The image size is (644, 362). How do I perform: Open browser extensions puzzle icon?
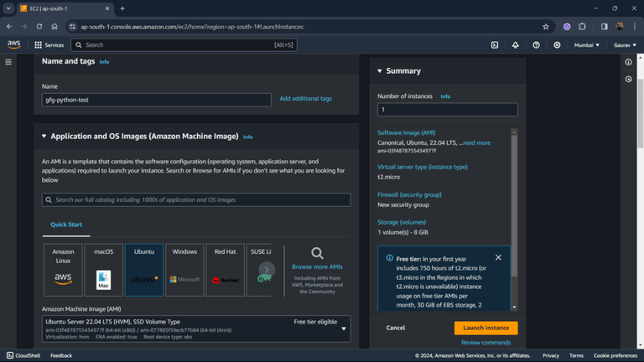click(x=582, y=27)
